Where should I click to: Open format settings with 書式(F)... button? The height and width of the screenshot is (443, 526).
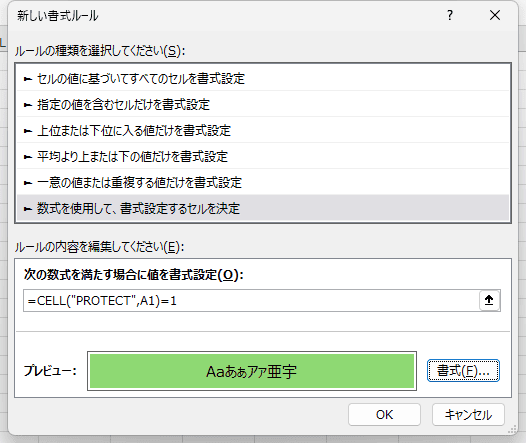pos(463,371)
